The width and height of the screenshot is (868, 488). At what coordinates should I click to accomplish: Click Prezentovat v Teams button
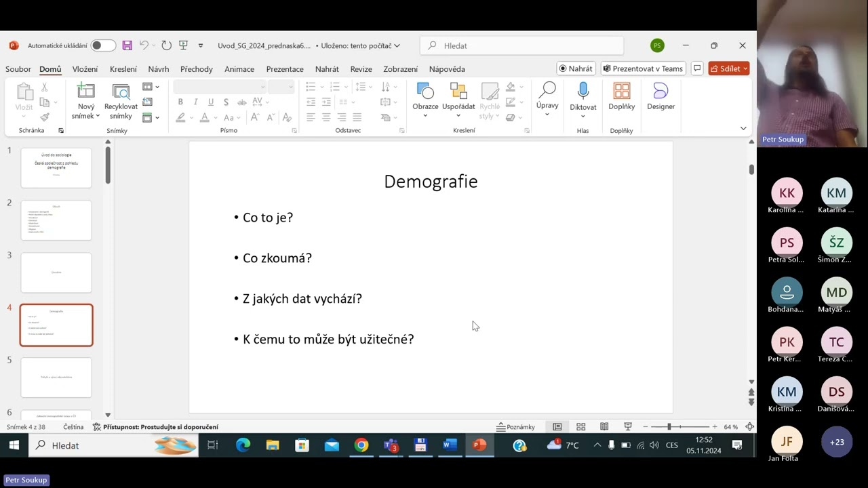tap(644, 68)
